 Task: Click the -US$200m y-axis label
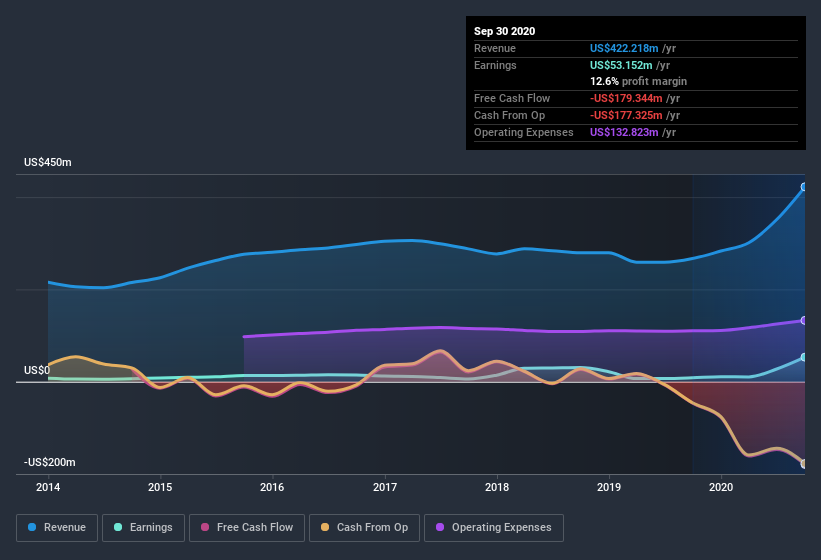click(x=50, y=462)
